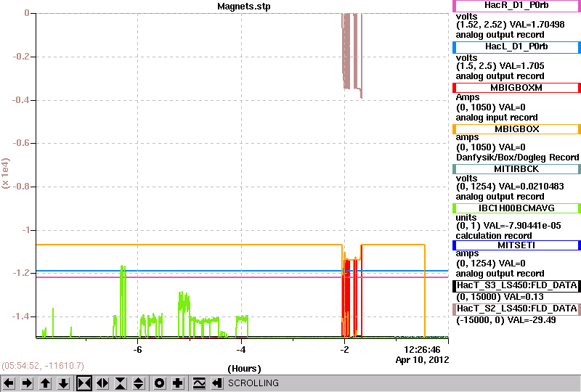Select the MITSETI blue curve legend
Screen dimensions: 581x392
(516, 245)
